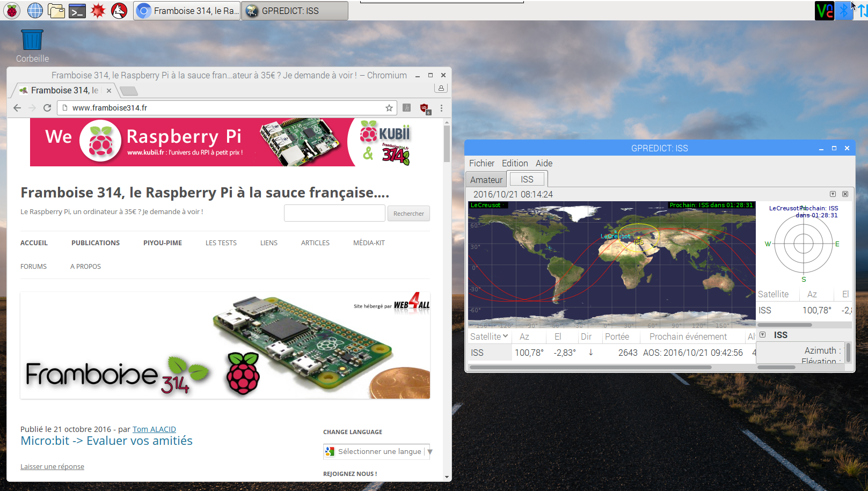Launch the terminal from taskbar
This screenshot has width=868, height=491.
coord(77,10)
